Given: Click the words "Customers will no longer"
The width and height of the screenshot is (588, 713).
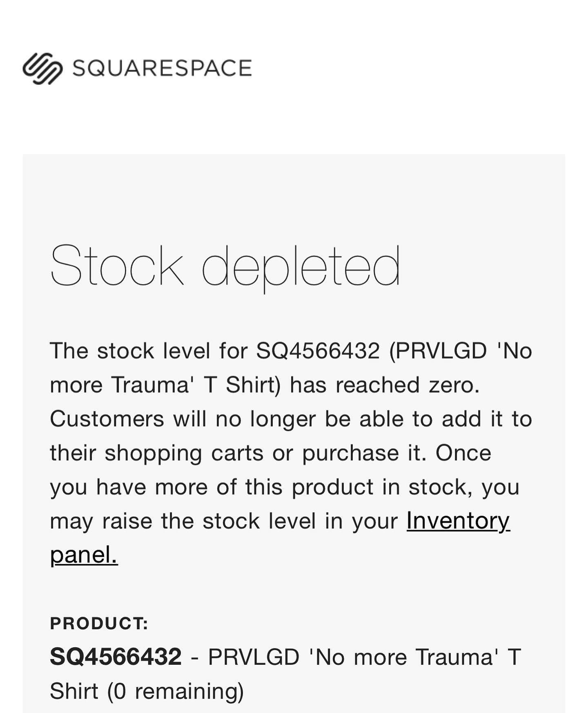Looking at the screenshot, I should click(x=183, y=419).
